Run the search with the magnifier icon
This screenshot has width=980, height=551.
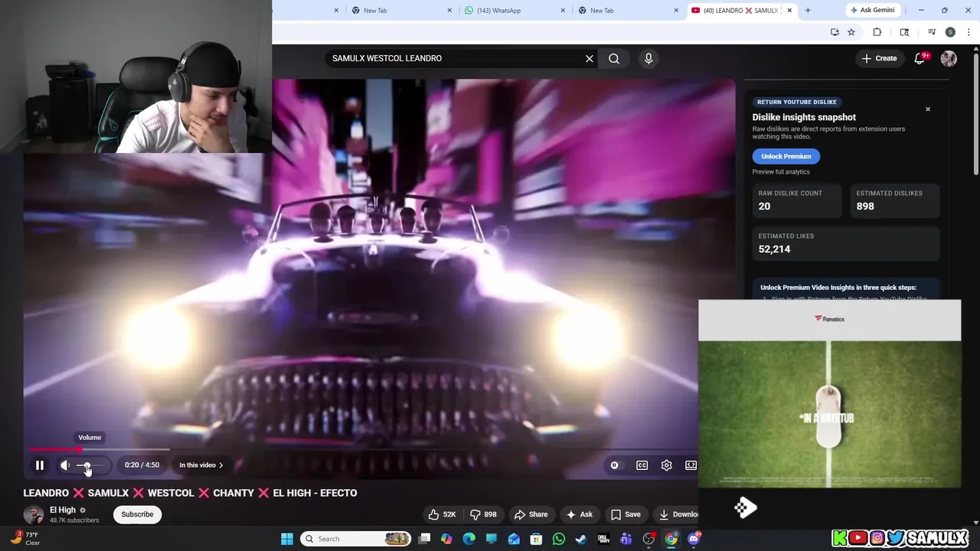(x=614, y=58)
